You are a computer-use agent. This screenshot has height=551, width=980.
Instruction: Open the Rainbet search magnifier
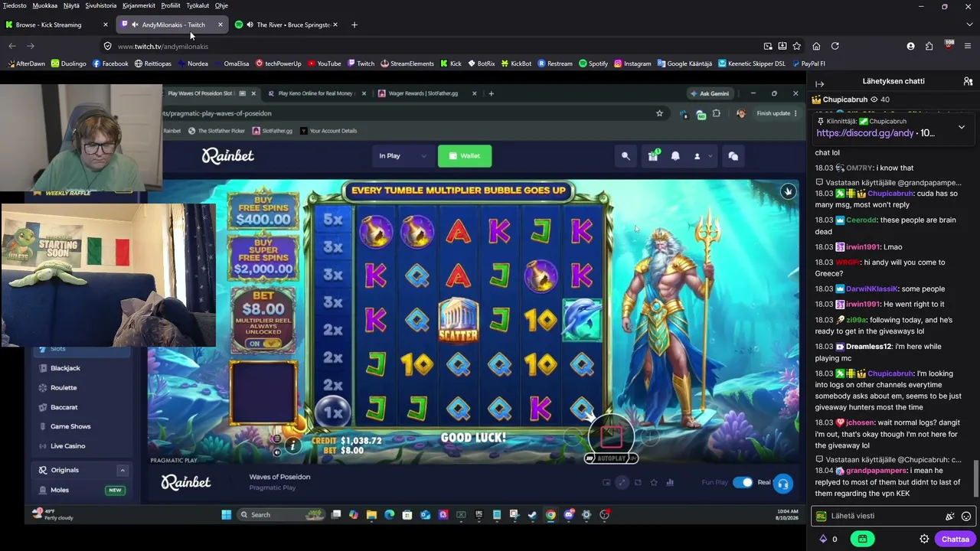(626, 156)
